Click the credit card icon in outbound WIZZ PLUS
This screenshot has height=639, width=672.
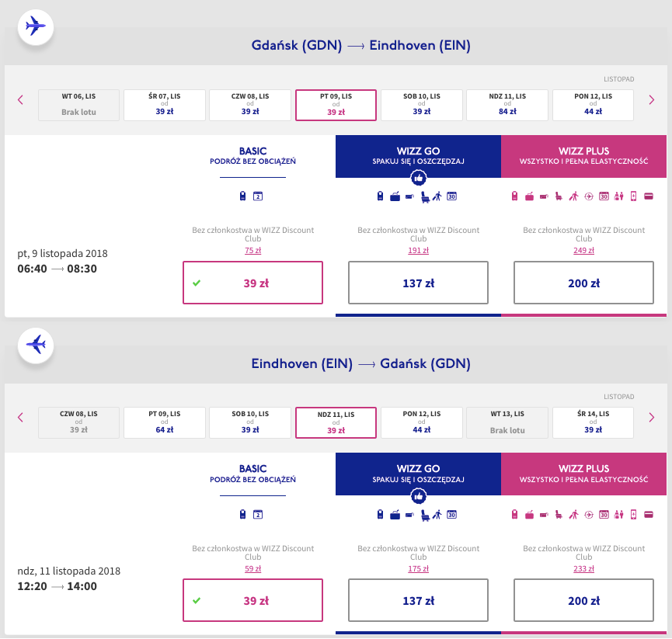click(x=648, y=196)
